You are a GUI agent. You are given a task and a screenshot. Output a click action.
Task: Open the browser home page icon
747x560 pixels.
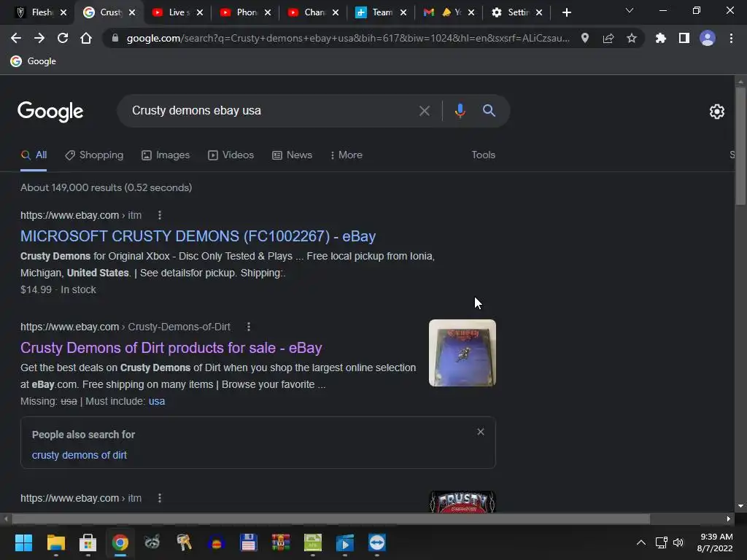click(86, 38)
